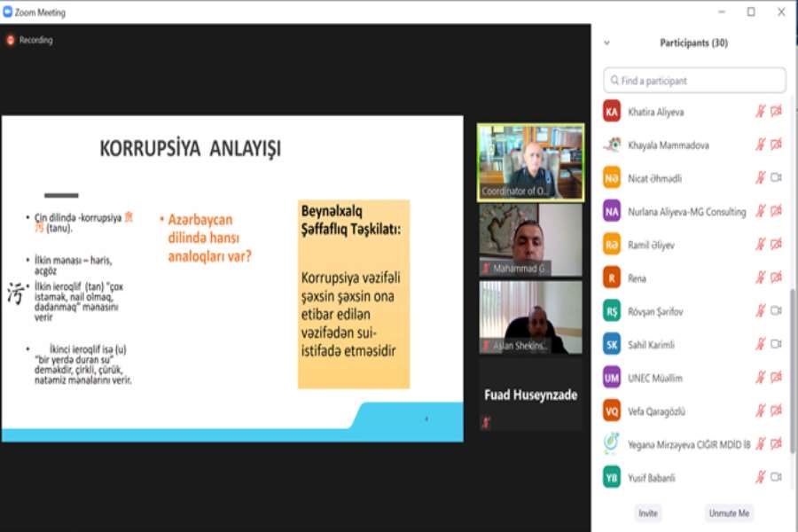Click Nurlana Aliyeva's purple NA avatar
Image resolution: width=798 pixels, height=532 pixels.
click(x=612, y=211)
